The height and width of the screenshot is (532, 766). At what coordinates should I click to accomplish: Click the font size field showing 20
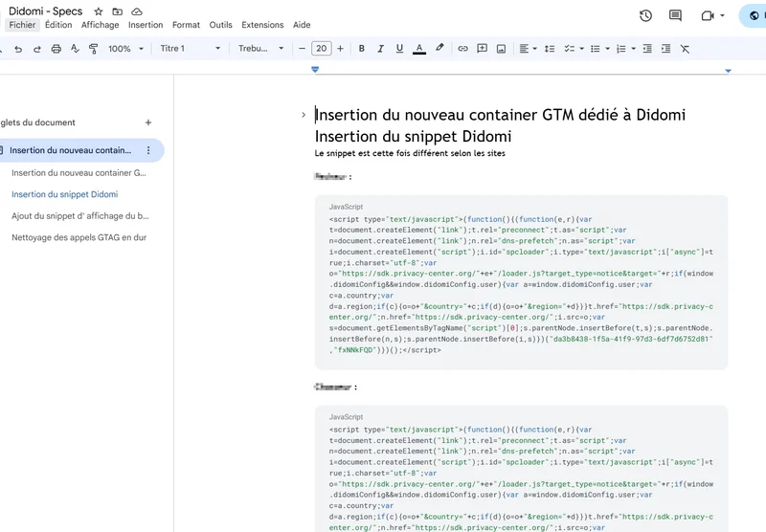(322, 49)
